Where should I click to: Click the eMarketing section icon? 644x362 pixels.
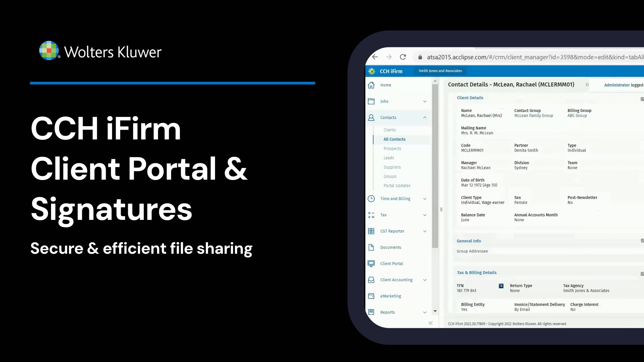[371, 296]
